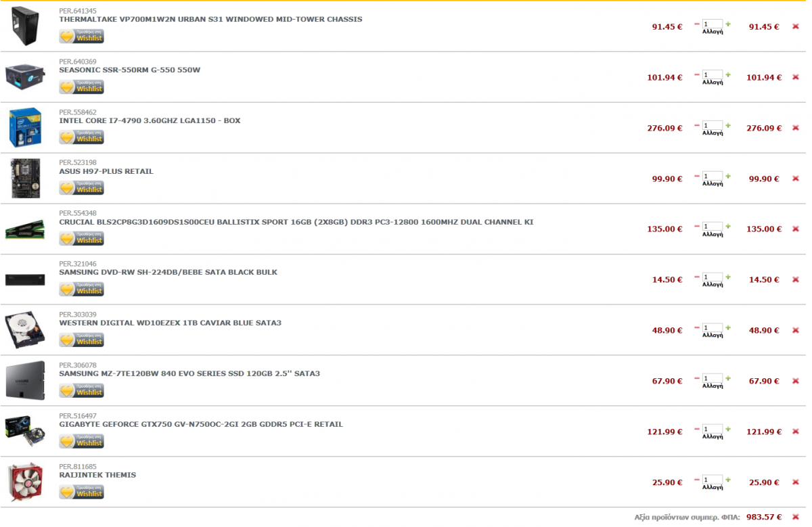Viewport: 812px width, 527px height.
Task: Delete the Samsung DVD-RW row
Action: click(796, 279)
